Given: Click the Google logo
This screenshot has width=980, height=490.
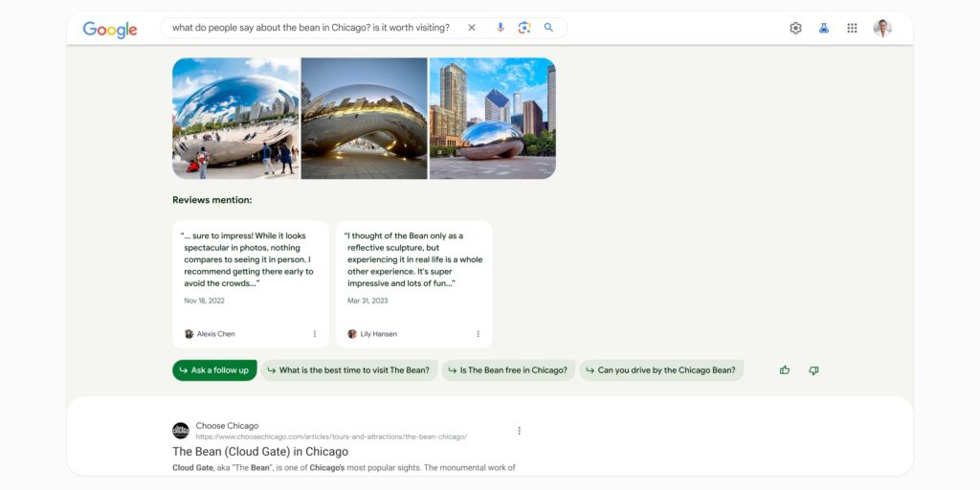Looking at the screenshot, I should pos(110,29).
